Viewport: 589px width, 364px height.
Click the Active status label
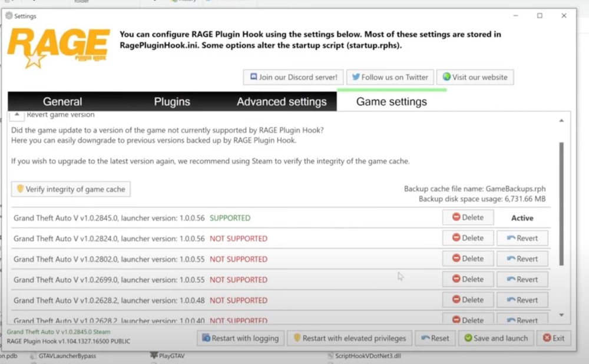click(x=522, y=218)
